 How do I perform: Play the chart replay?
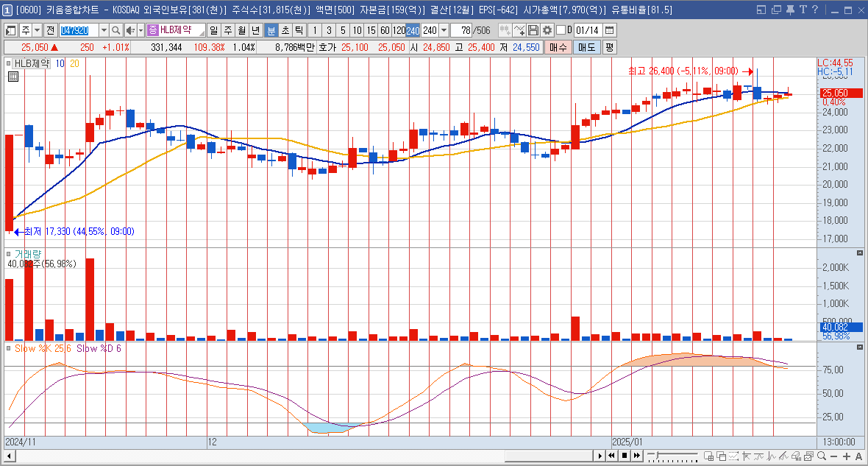click(600, 456)
